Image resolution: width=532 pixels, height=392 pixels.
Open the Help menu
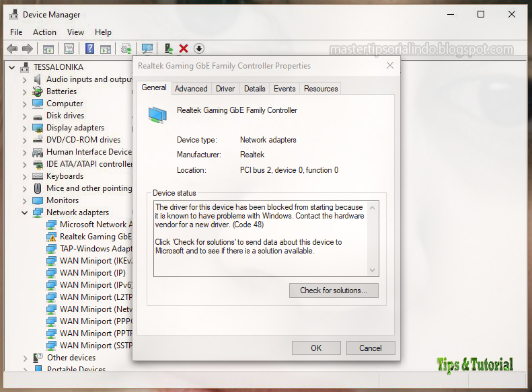[x=103, y=32]
